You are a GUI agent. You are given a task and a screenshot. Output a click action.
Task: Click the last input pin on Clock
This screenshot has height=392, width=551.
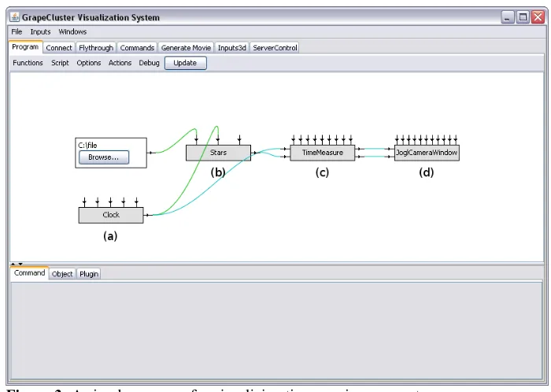click(x=136, y=202)
